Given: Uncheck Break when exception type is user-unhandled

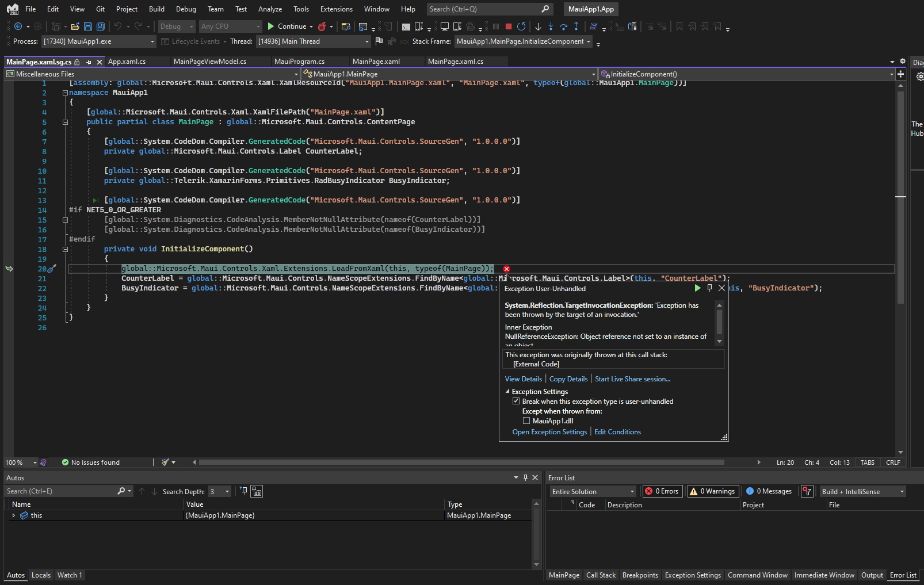Looking at the screenshot, I should click(516, 402).
